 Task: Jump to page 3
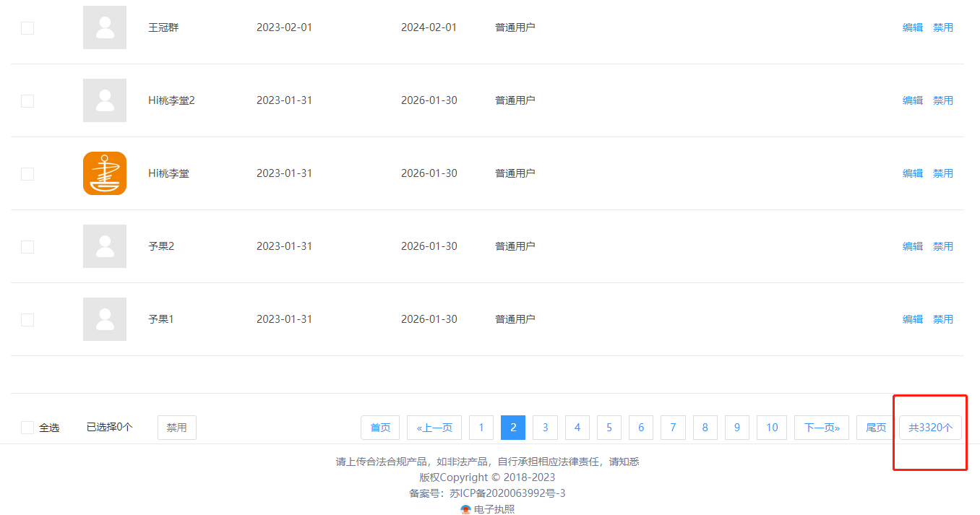coord(545,428)
